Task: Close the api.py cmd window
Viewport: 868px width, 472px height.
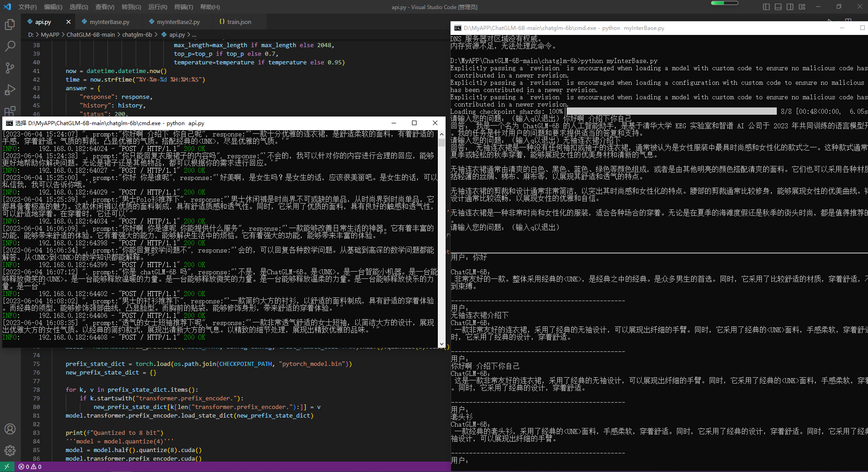Action: [435, 123]
